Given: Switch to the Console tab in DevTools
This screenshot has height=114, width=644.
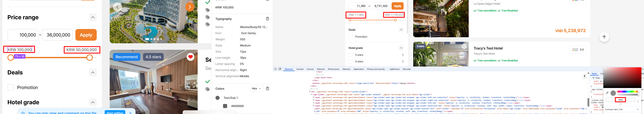Looking at the screenshot, I should point(300,69).
